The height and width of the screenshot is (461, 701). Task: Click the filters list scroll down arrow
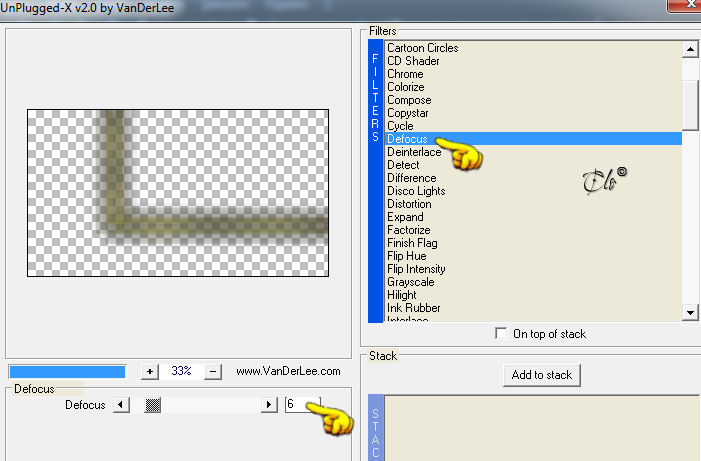pyautogui.click(x=690, y=313)
